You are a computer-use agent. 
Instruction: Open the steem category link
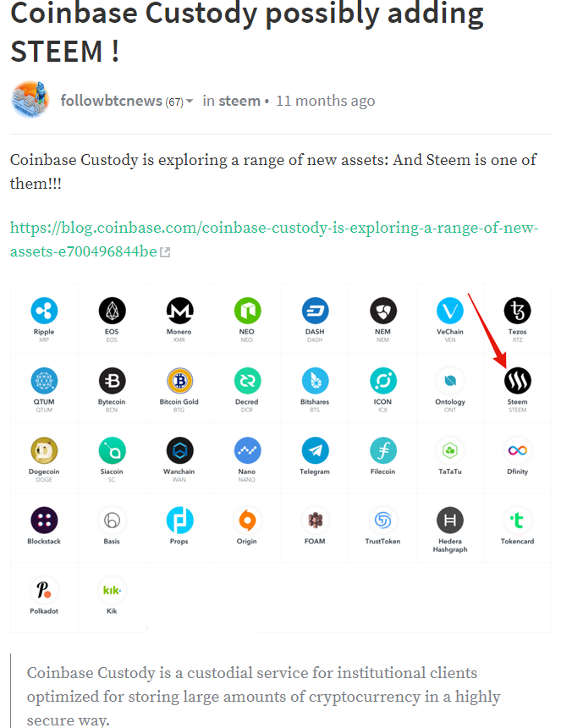click(239, 100)
